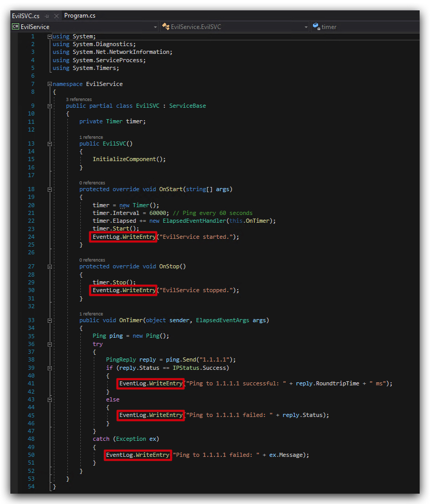430x504 pixels.
Task: Pin the EvilSVC.cs tab
Action: click(47, 16)
